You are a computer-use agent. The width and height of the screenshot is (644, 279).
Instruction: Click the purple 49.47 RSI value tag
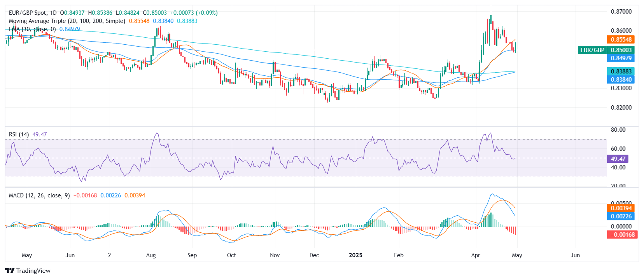(x=618, y=159)
